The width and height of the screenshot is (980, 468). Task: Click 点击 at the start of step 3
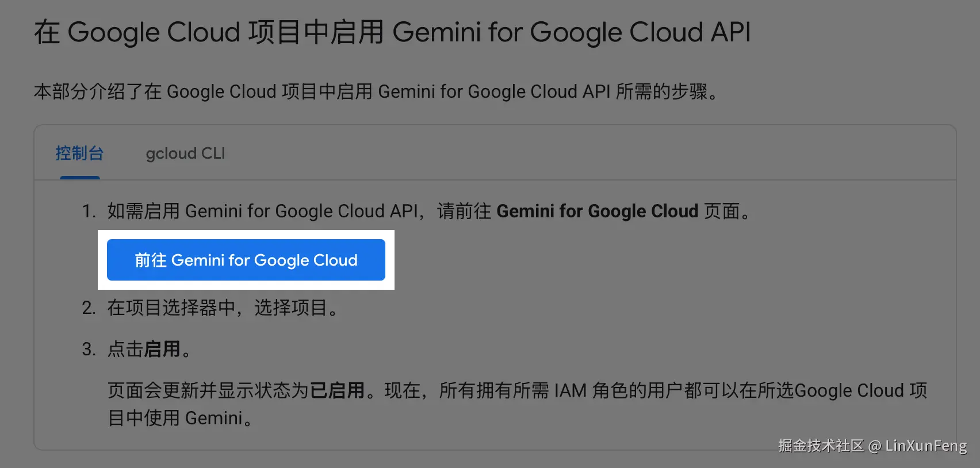[x=125, y=349]
